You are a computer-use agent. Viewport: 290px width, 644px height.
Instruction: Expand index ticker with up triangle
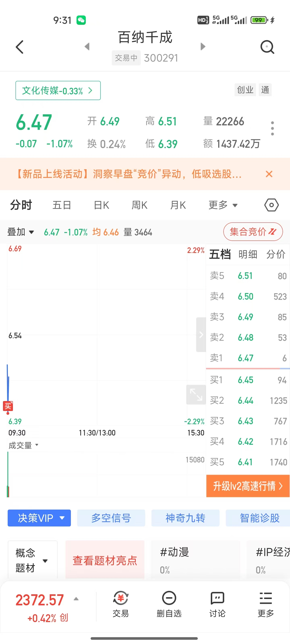click(76, 599)
